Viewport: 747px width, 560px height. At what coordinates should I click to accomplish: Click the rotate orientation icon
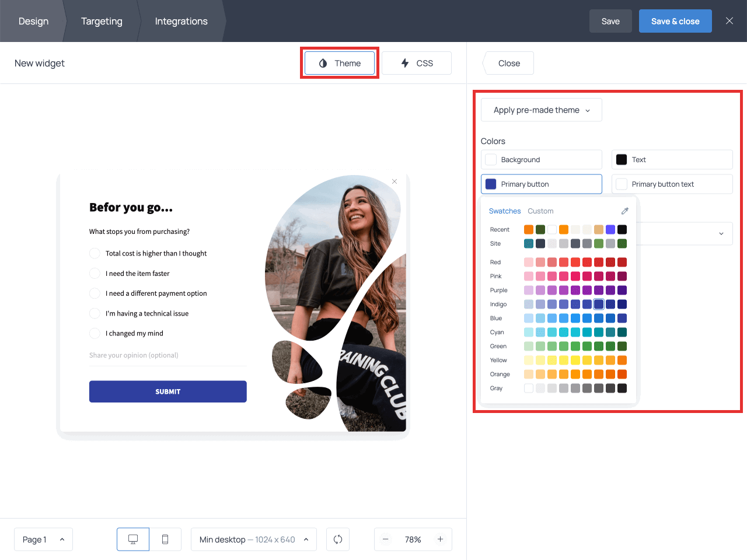[x=338, y=540]
